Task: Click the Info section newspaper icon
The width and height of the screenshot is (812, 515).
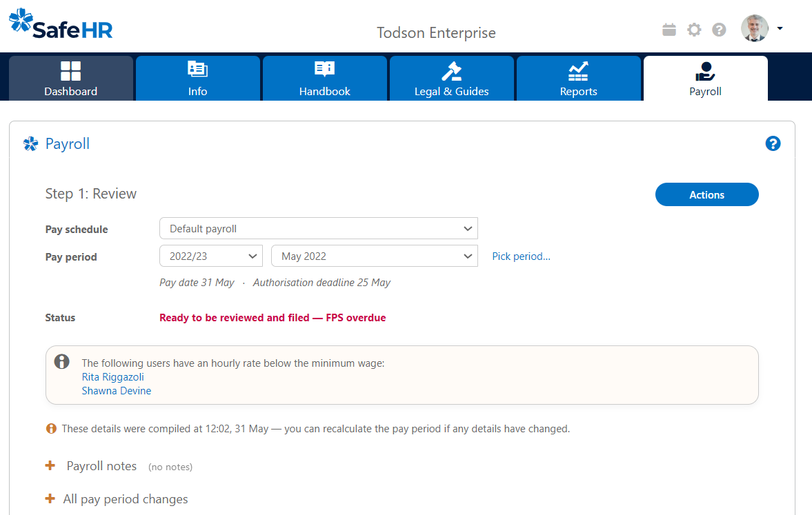Action: 197,69
